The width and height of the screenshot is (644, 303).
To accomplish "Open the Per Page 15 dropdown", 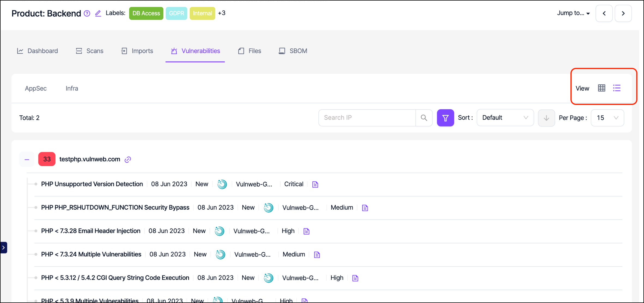I will tap(607, 118).
